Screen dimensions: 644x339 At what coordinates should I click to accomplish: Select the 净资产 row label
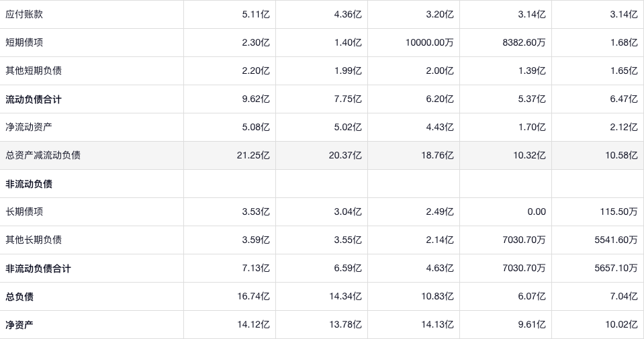pyautogui.click(x=19, y=325)
